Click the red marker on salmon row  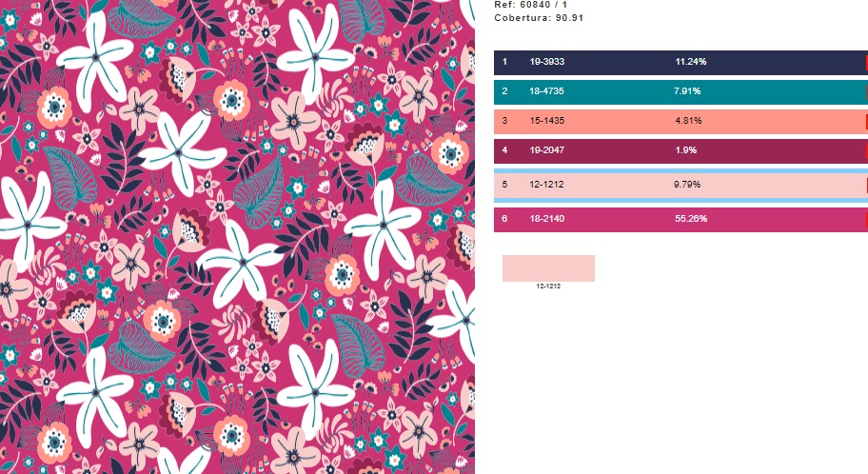click(x=866, y=122)
